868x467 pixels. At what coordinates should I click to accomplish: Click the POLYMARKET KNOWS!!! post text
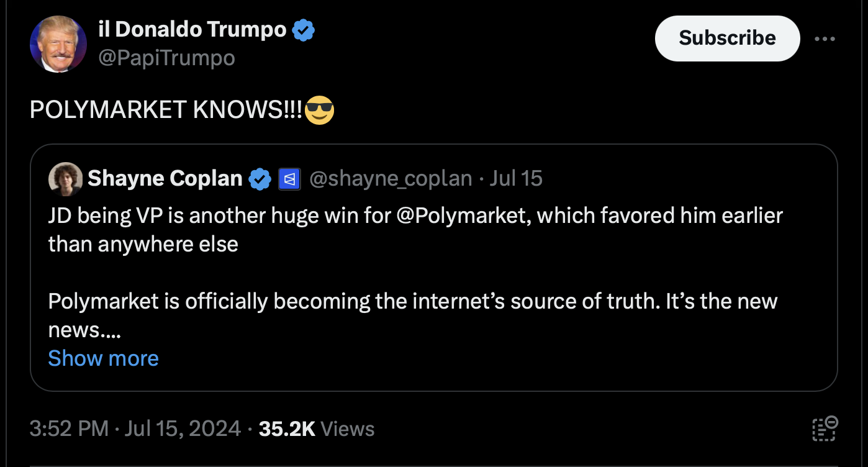pos(166,110)
